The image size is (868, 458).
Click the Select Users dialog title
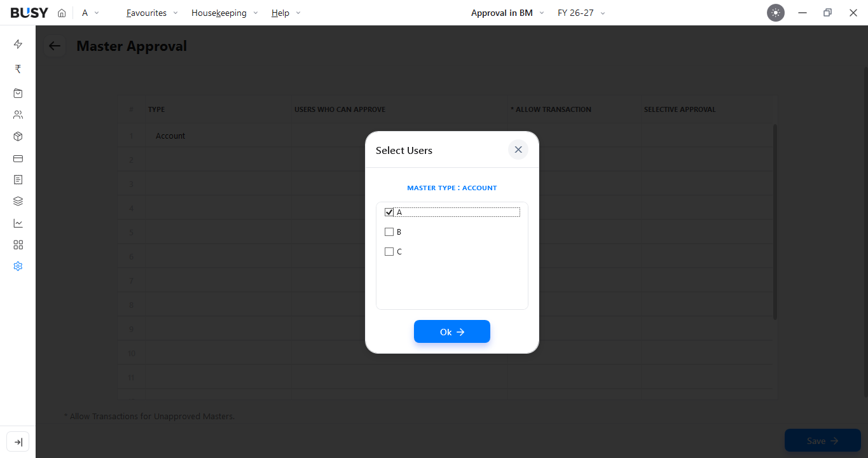[x=404, y=150]
